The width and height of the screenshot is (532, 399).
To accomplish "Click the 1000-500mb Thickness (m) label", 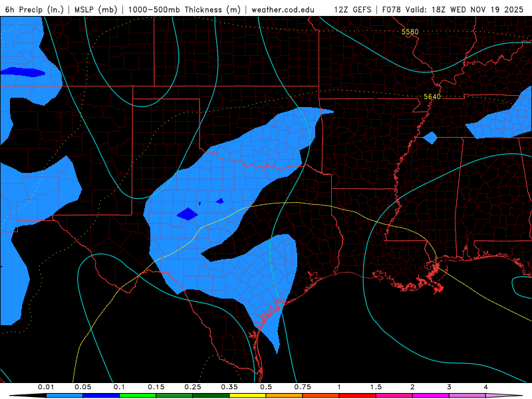I will 184,9.
